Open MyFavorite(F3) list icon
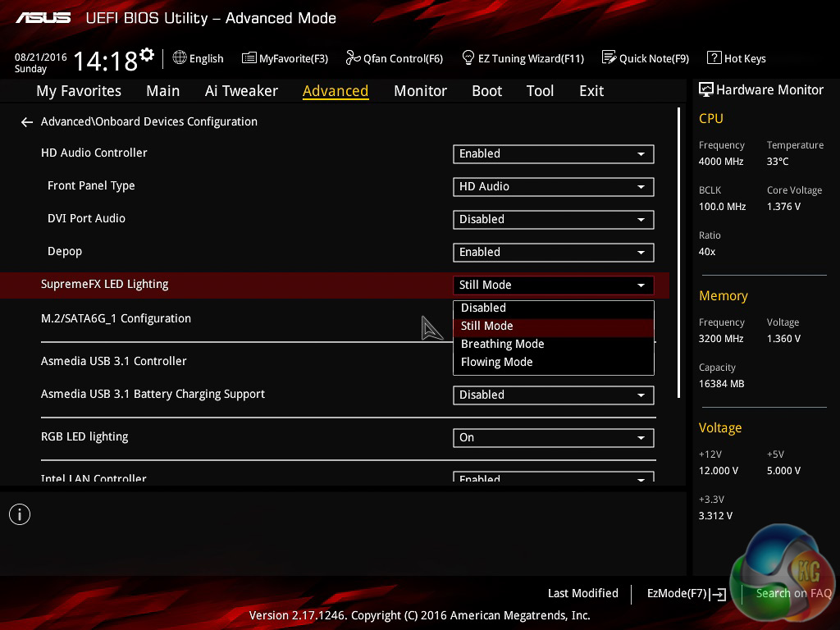The height and width of the screenshot is (630, 840). click(x=249, y=58)
